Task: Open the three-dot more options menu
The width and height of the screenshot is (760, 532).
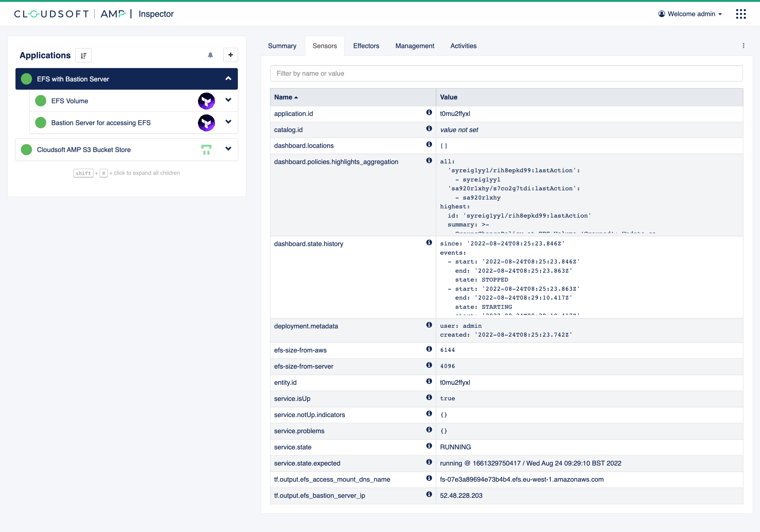Action: coord(743,46)
